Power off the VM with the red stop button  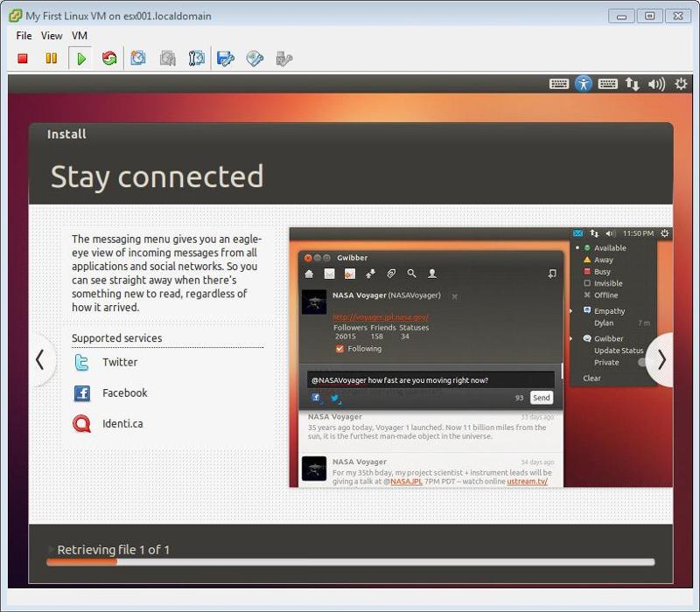tap(23, 59)
